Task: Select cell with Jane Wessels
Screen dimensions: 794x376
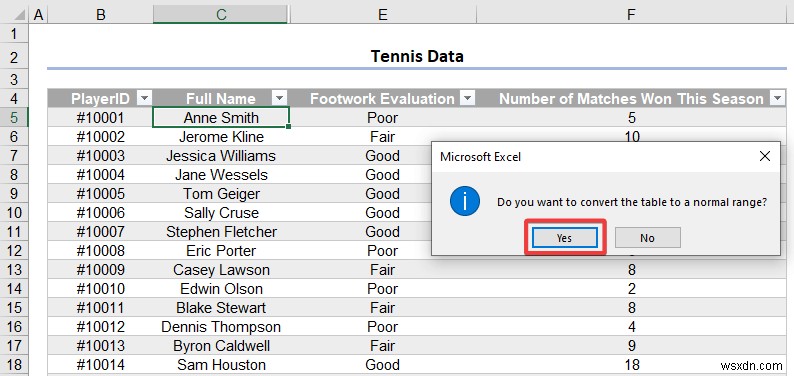Action: 221,175
